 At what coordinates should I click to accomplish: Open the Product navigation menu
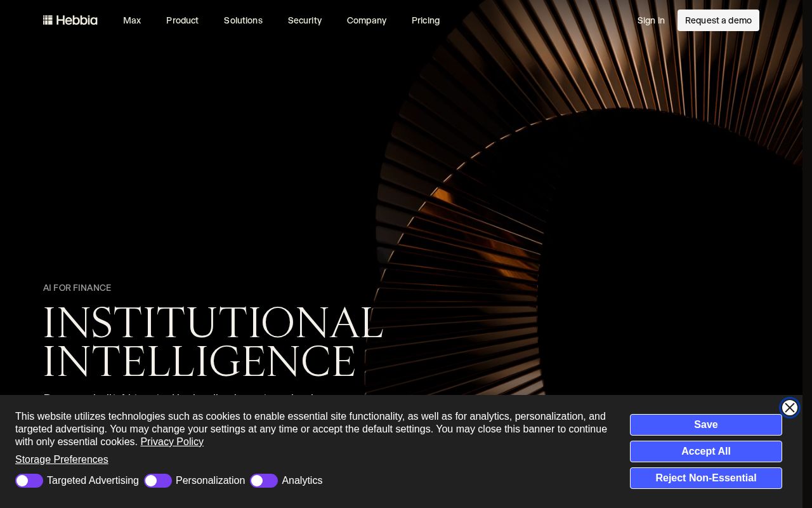point(182,20)
